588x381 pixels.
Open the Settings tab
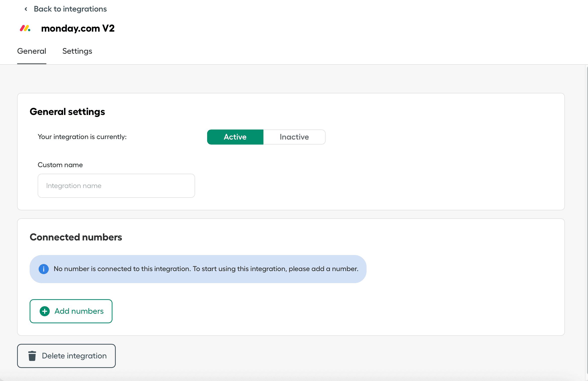point(77,51)
